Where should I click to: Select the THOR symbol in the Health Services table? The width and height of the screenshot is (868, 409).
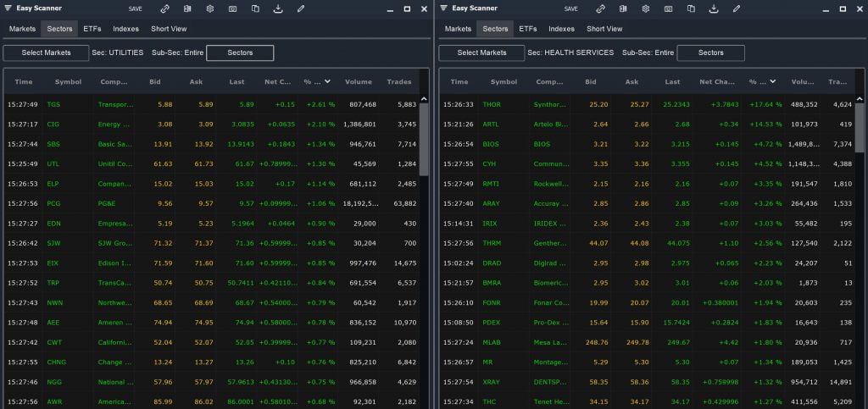(x=492, y=104)
